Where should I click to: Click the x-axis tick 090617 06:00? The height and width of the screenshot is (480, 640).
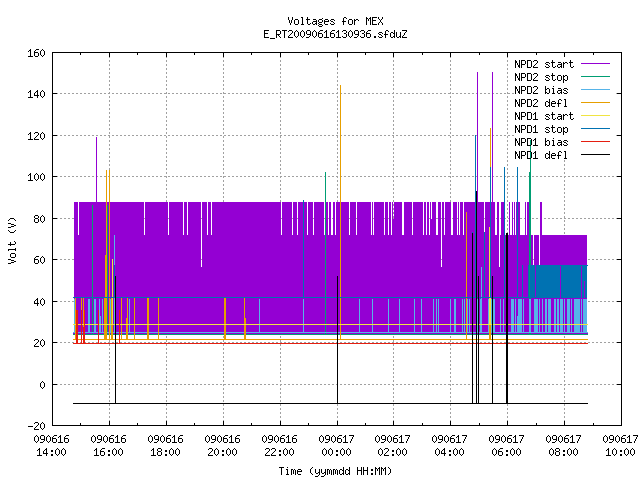(507, 446)
